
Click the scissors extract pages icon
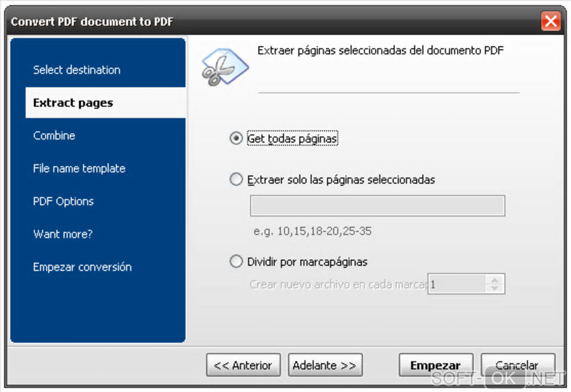point(224,67)
